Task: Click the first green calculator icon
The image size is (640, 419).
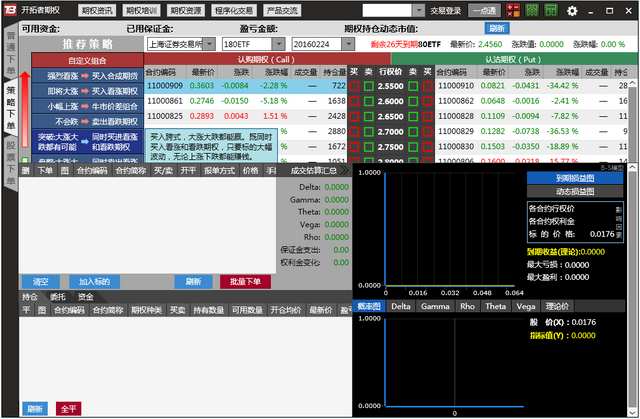Action: (x=532, y=10)
